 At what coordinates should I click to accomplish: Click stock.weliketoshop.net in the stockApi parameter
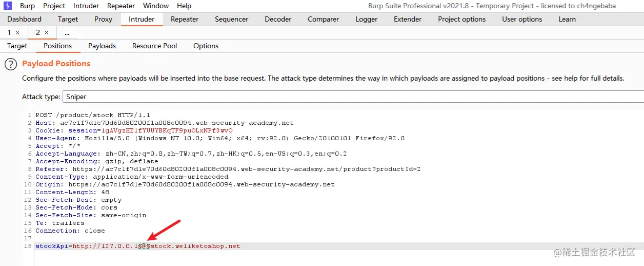coord(195,246)
